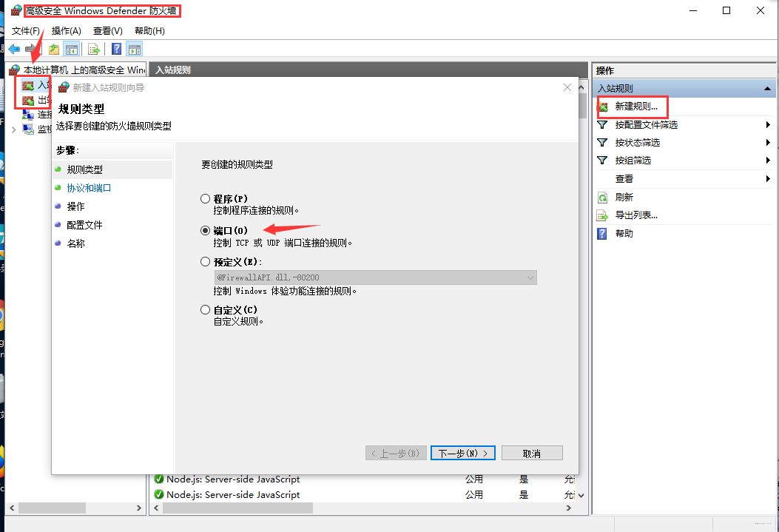This screenshot has width=779, height=532.
Task: Click second Node.js rule green check icon
Action: click(x=159, y=495)
